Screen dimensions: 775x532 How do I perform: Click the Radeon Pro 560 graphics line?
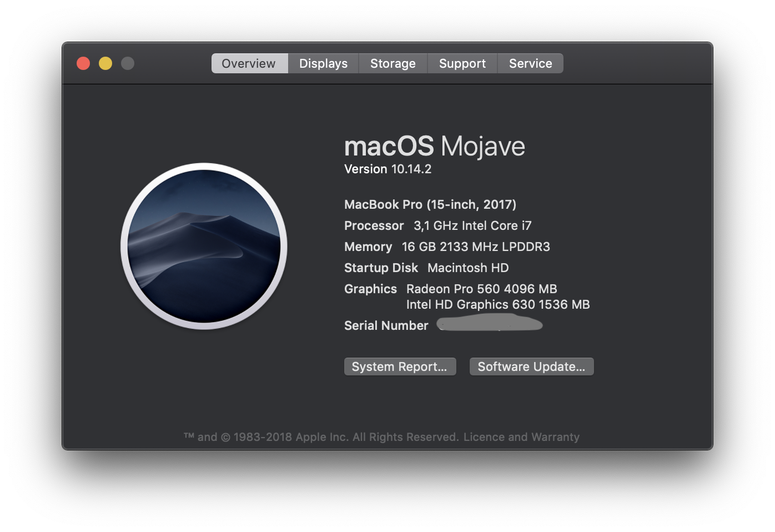[x=482, y=289]
